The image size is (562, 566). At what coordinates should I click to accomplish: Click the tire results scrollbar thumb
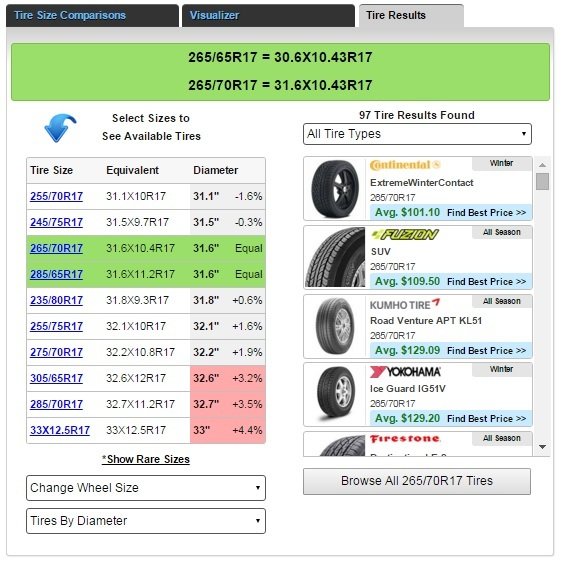[542, 181]
